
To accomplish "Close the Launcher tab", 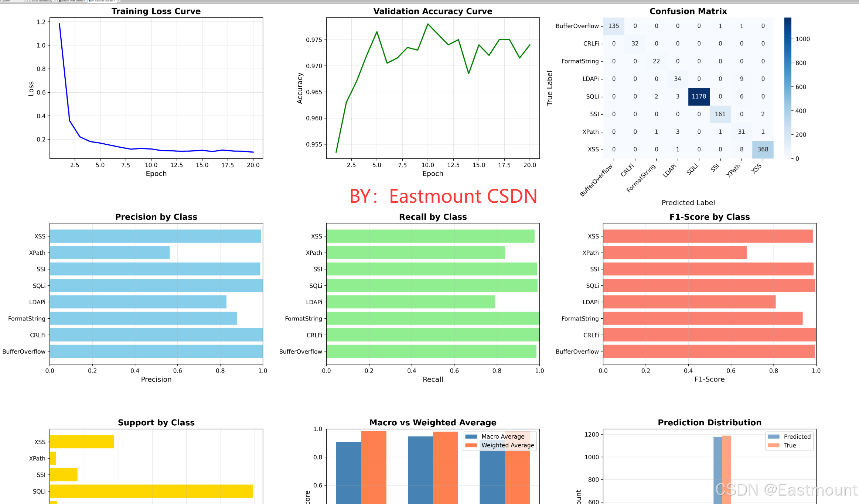I will point(25,1).
